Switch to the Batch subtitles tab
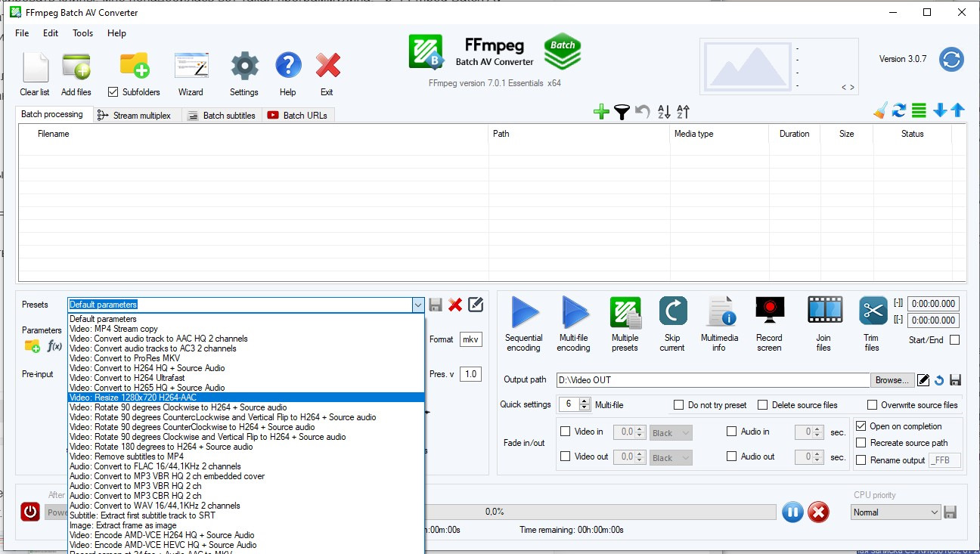Viewport: 980px width, 554px height. (222, 116)
